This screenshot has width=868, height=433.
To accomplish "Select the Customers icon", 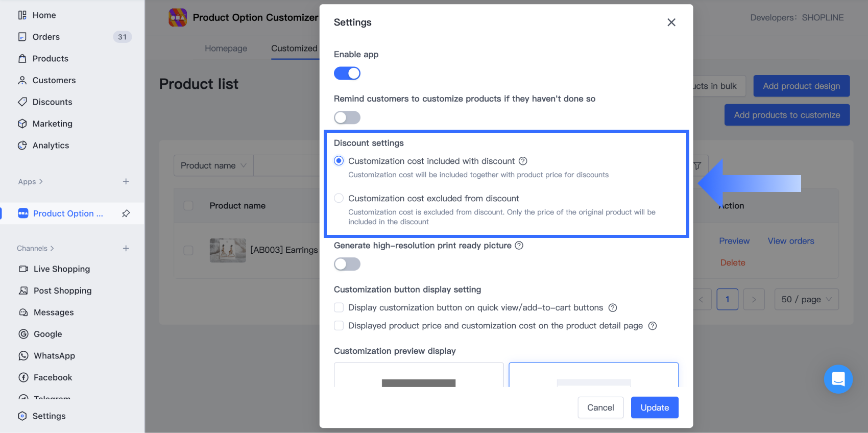I will (x=22, y=80).
